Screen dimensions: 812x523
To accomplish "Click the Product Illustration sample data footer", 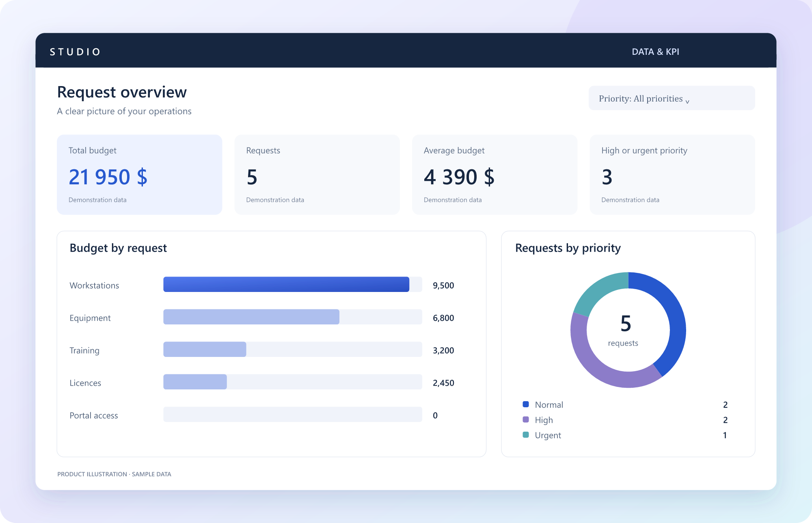I will pos(114,474).
